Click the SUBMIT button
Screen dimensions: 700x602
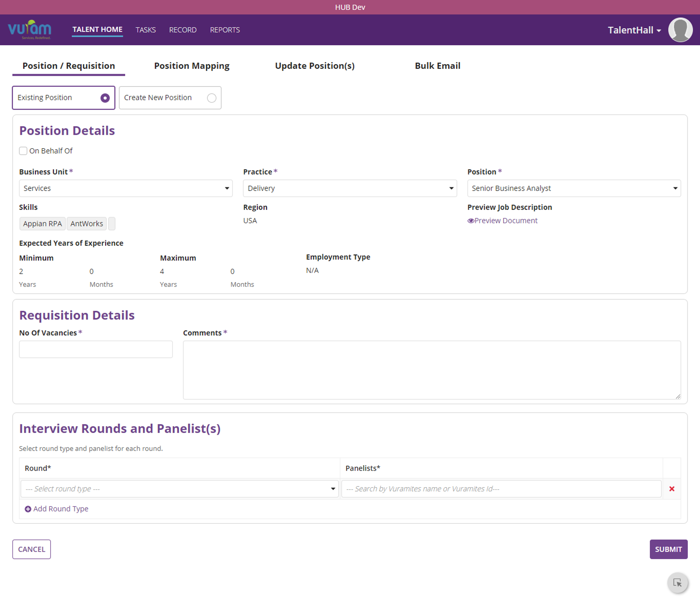pos(668,549)
